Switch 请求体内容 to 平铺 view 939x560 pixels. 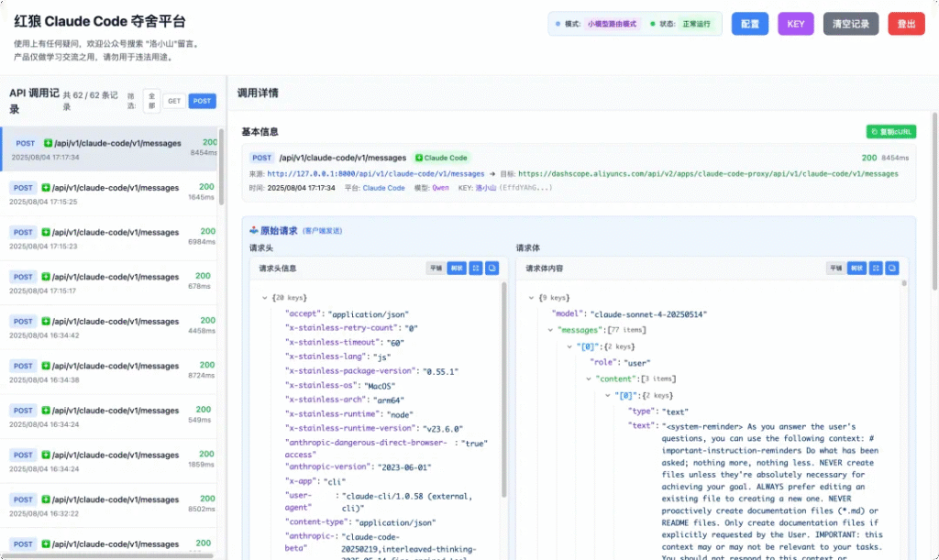(x=835, y=268)
